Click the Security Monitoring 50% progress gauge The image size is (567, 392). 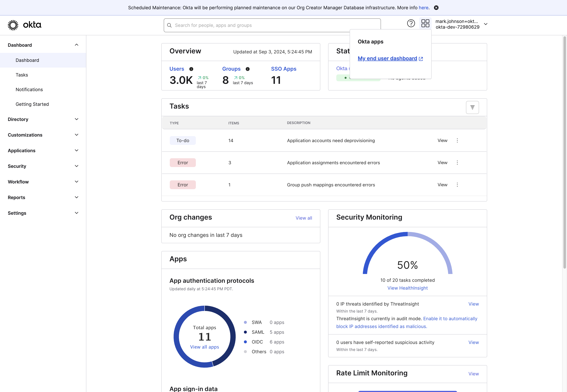(407, 253)
